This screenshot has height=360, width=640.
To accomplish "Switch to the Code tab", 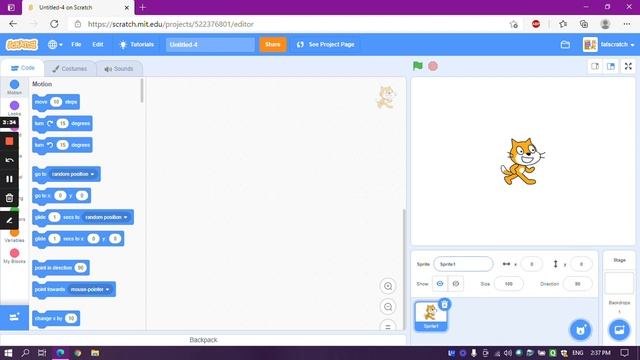I will pyautogui.click(x=22, y=68).
